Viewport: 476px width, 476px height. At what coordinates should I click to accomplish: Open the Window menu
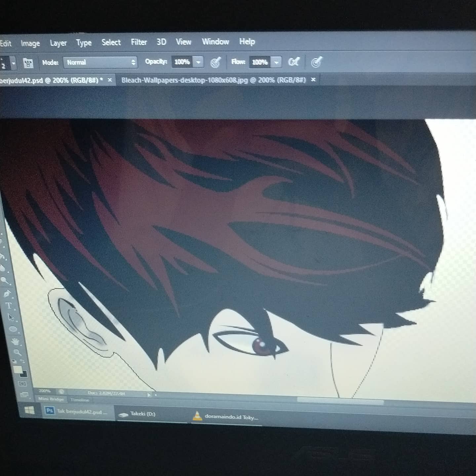216,42
